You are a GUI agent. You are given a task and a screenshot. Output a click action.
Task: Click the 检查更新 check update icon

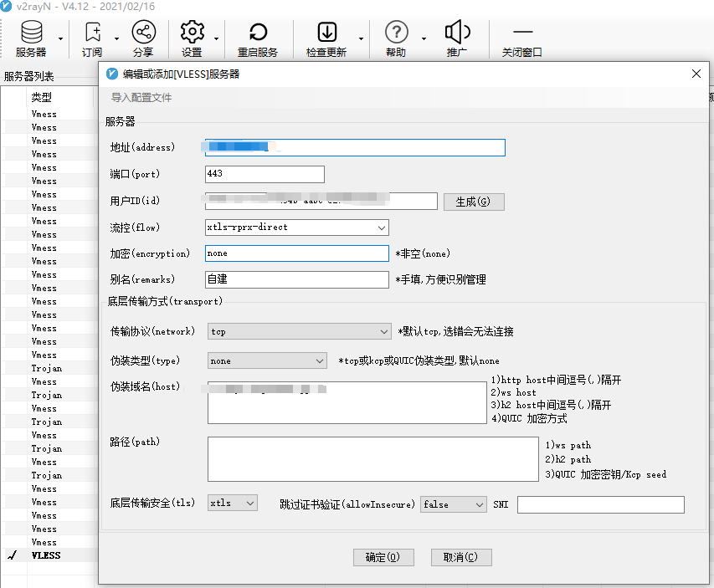pos(326,39)
